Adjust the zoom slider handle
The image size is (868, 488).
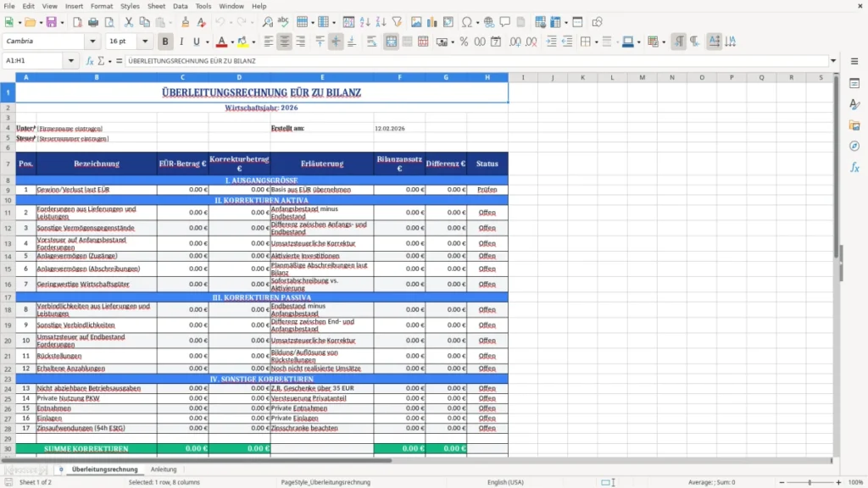pos(810,482)
